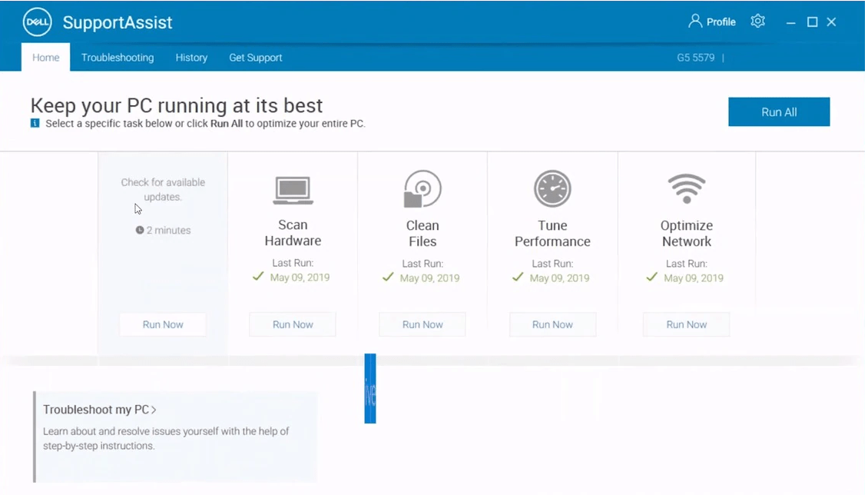The image size is (868, 495).
Task: Click the Optimize Network wifi icon
Action: click(687, 189)
